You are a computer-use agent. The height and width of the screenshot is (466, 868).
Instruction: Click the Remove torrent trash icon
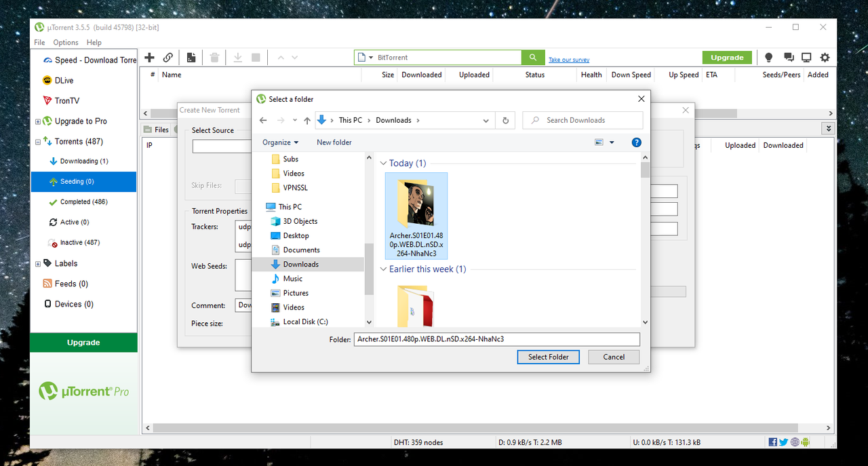pyautogui.click(x=214, y=58)
